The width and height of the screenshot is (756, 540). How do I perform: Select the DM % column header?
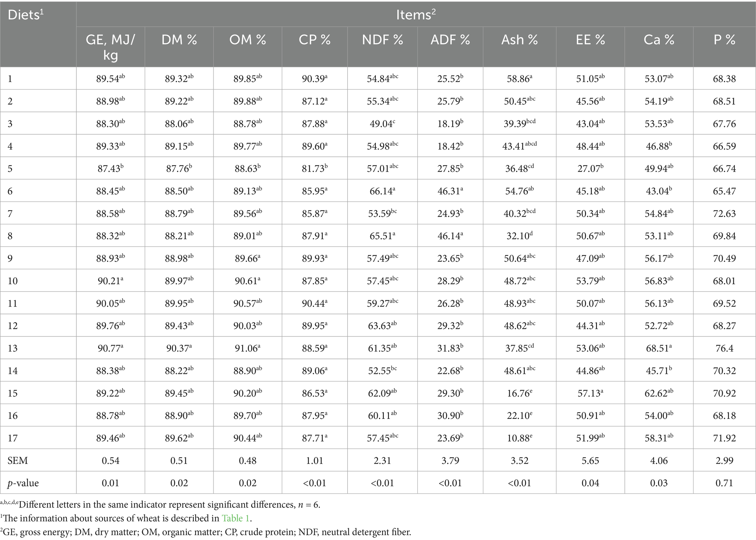[179, 40]
